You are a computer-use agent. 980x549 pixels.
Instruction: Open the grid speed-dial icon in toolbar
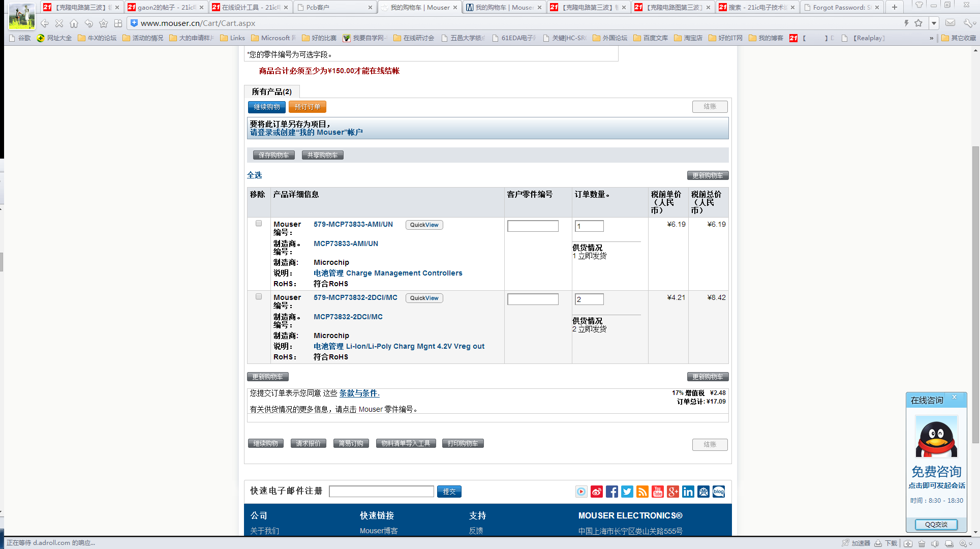[x=118, y=23]
